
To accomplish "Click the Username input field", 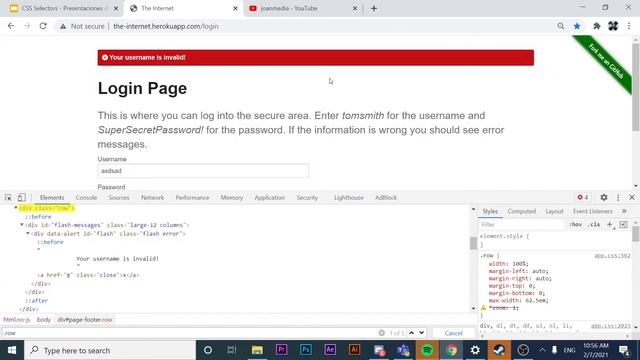I will (203, 171).
